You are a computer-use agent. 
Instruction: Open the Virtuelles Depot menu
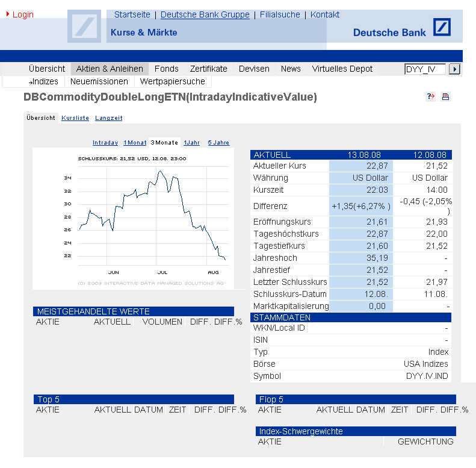342,69
